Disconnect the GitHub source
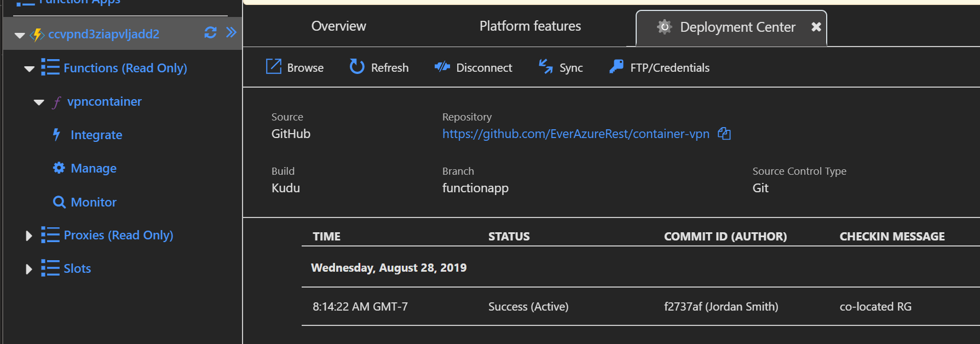The image size is (980, 344). pyautogui.click(x=484, y=68)
